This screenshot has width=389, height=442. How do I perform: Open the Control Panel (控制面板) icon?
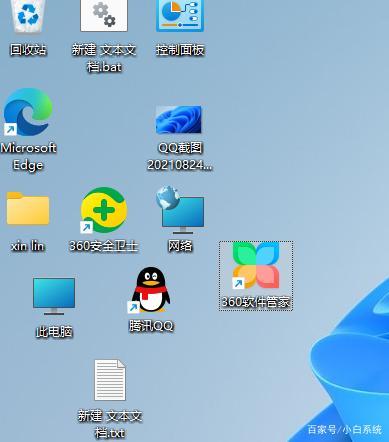[x=180, y=15]
